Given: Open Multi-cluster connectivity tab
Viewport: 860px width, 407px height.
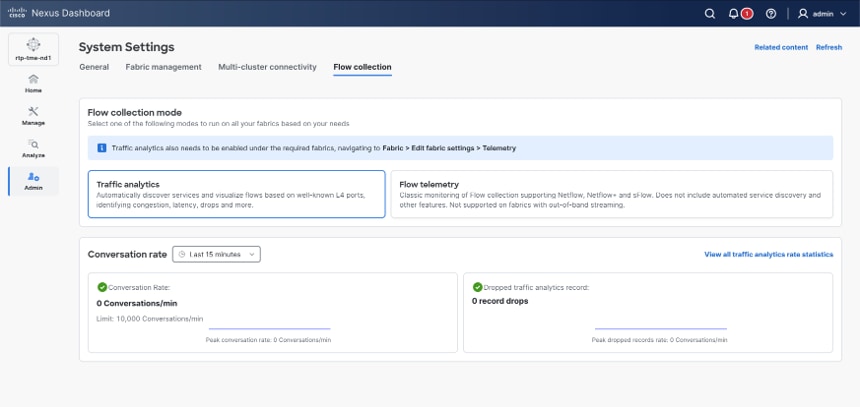Looking at the screenshot, I should 267,67.
